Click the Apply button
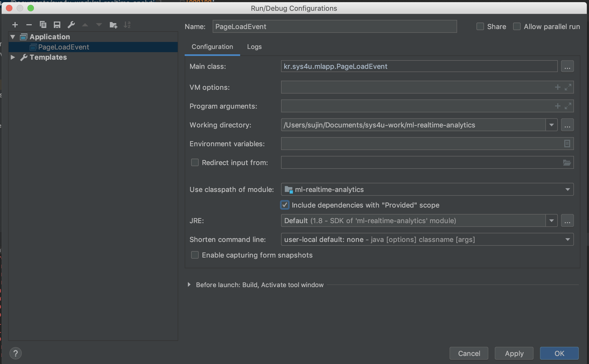The image size is (589, 364). coord(514,353)
